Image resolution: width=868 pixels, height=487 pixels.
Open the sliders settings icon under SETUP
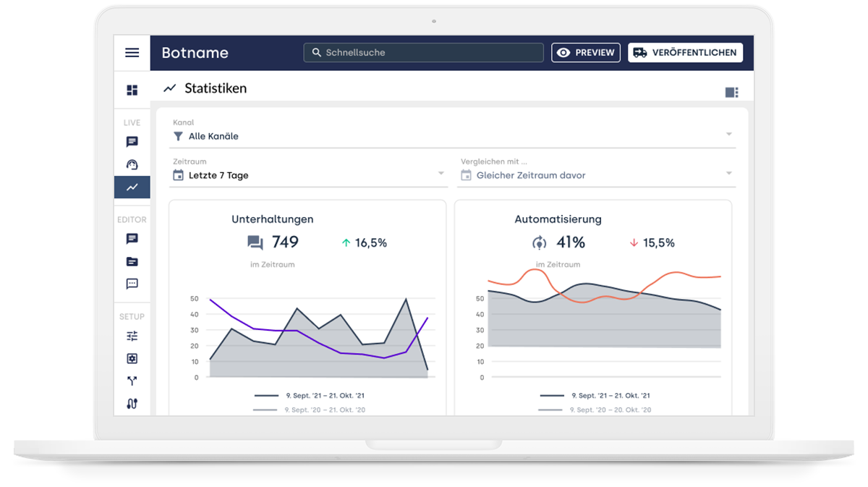(132, 336)
